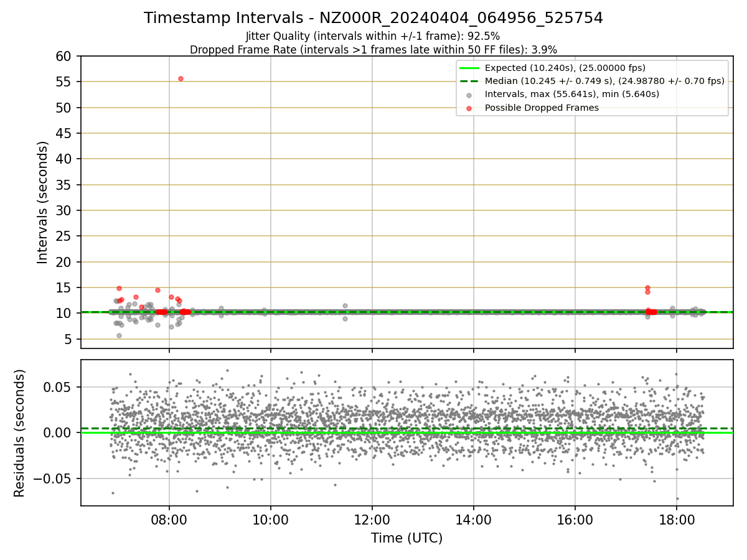Click the 'Jitter Quality' 92.5% subtitle line
This screenshot has height=560, width=747.
pyautogui.click(x=373, y=36)
